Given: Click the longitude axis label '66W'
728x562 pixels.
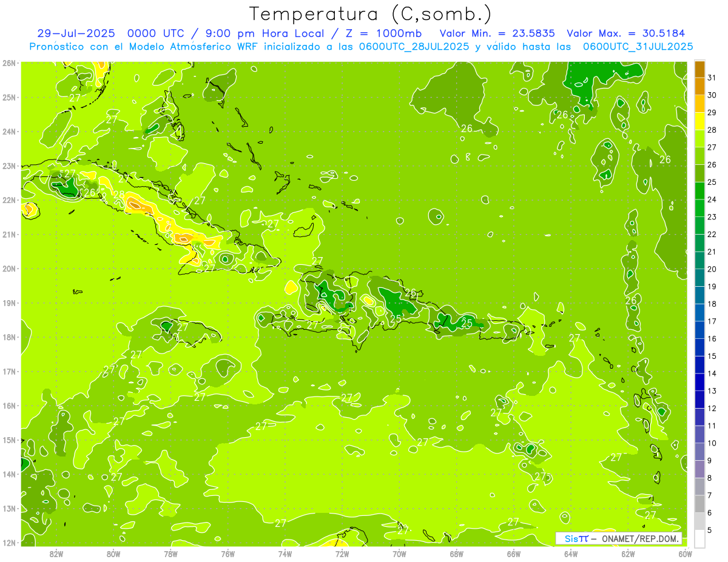Looking at the screenshot, I should click(x=513, y=554).
